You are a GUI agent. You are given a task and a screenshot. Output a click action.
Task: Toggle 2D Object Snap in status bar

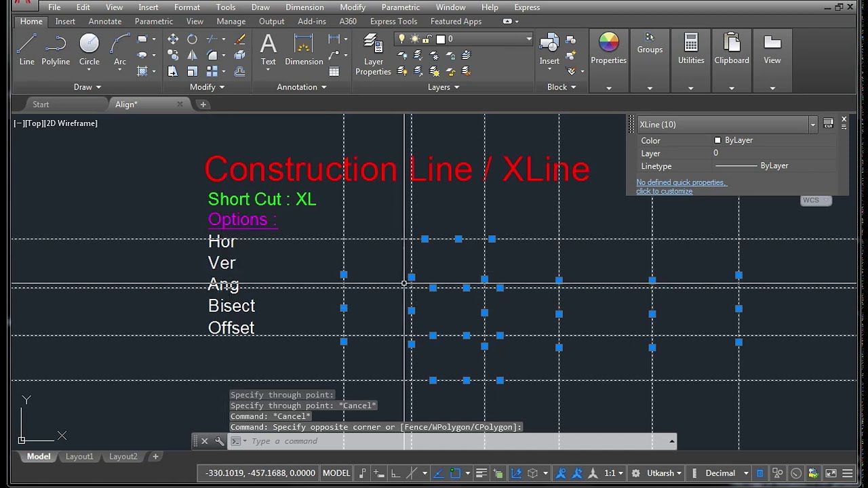[455, 473]
